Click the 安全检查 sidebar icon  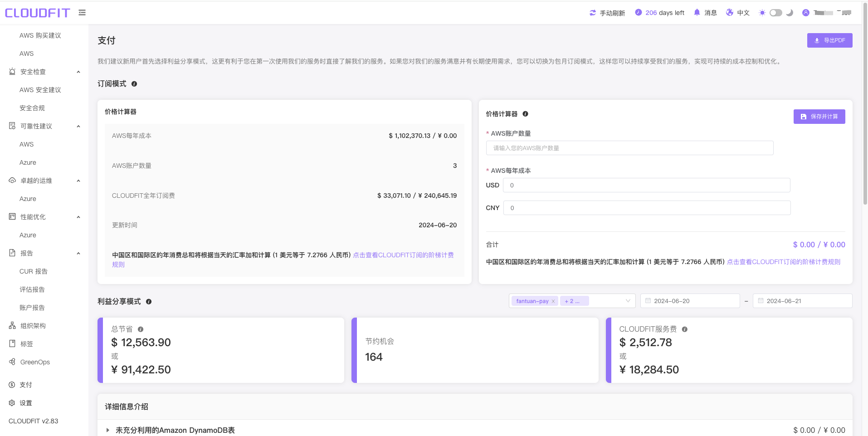[x=12, y=72]
